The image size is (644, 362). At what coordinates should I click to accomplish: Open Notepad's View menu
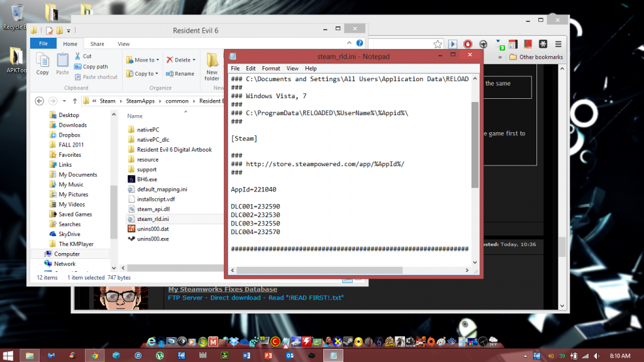tap(292, 68)
